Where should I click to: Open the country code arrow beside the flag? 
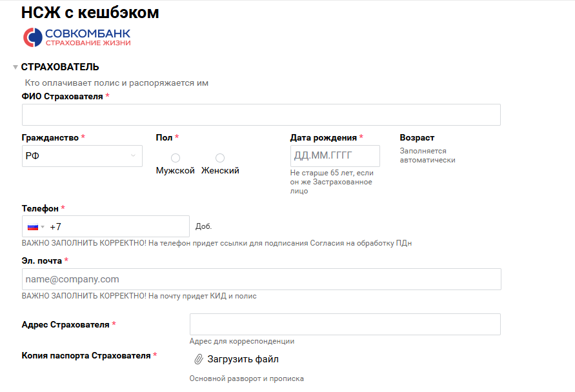[43, 227]
